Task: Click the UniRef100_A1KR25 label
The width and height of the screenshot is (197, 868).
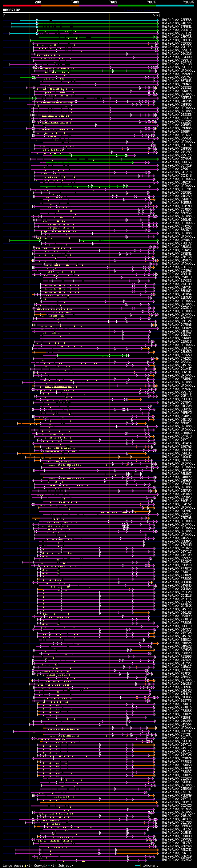Action: tap(176, 643)
